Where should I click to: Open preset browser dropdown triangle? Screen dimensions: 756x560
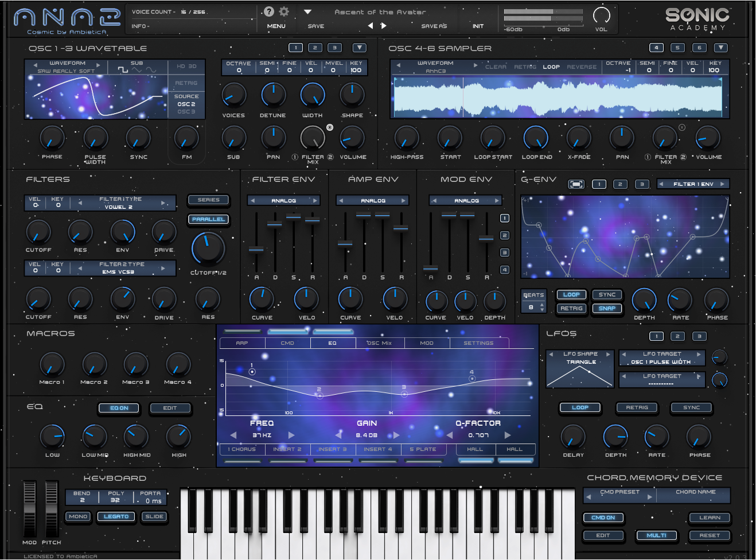coord(307,11)
